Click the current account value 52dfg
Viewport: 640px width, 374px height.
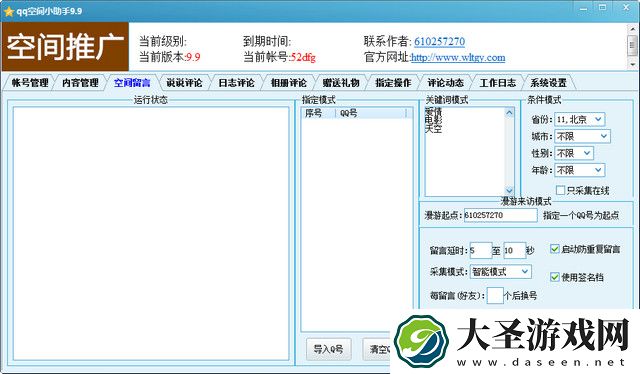pos(303,57)
